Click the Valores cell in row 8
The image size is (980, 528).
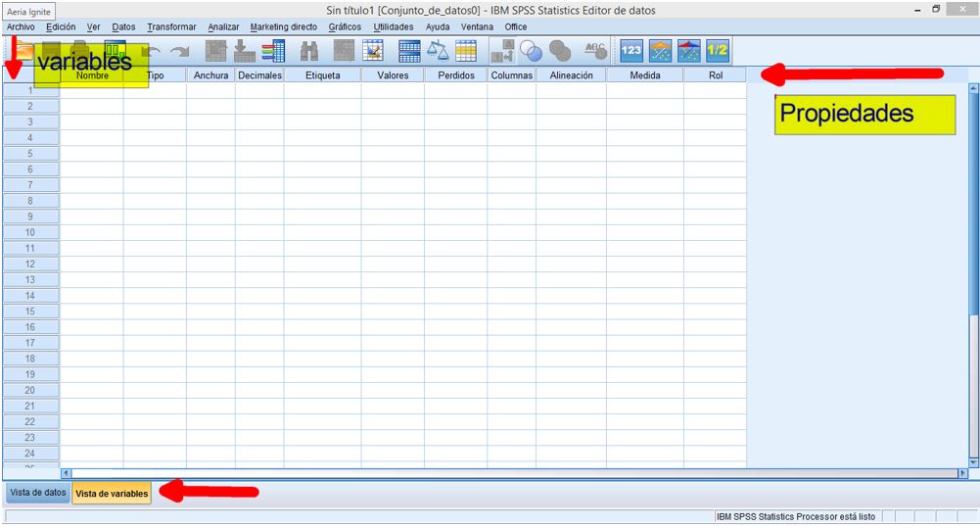click(x=393, y=201)
